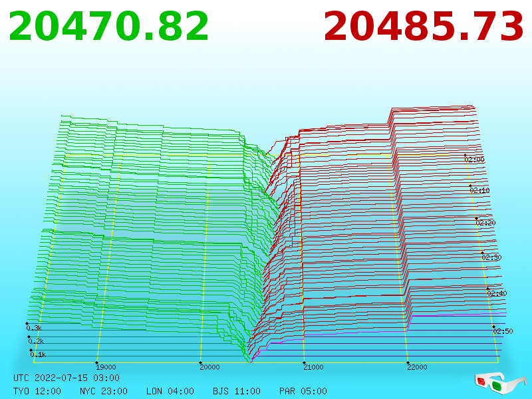532x399 pixels.
Task: Click the 0.3k depth axis label
Action: coord(34,328)
